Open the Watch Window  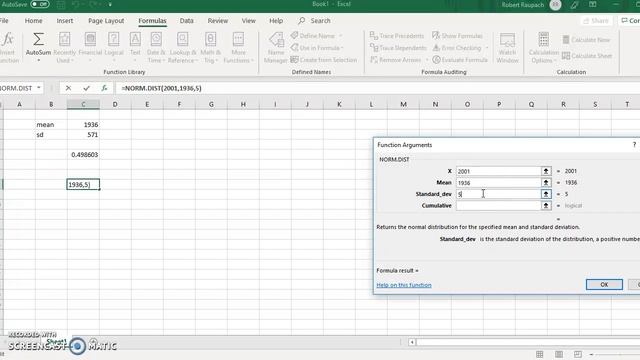coord(507,48)
